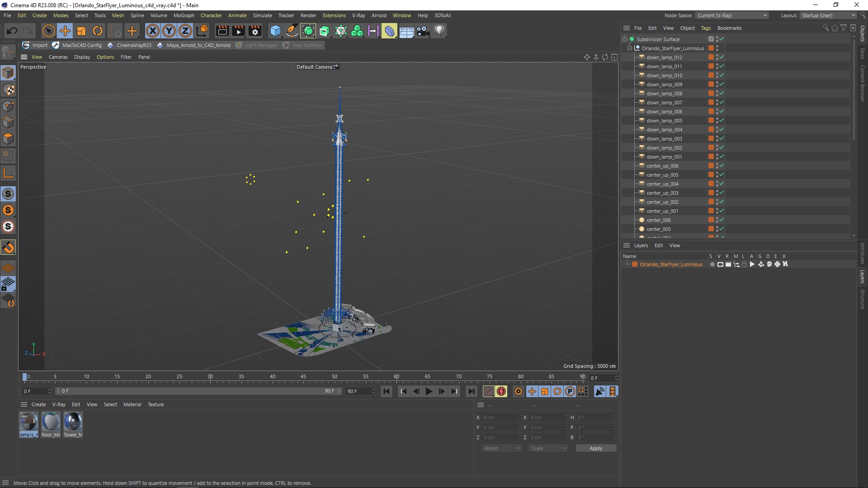The height and width of the screenshot is (488, 868).
Task: Activate the Scale tool
Action: coord(81,31)
